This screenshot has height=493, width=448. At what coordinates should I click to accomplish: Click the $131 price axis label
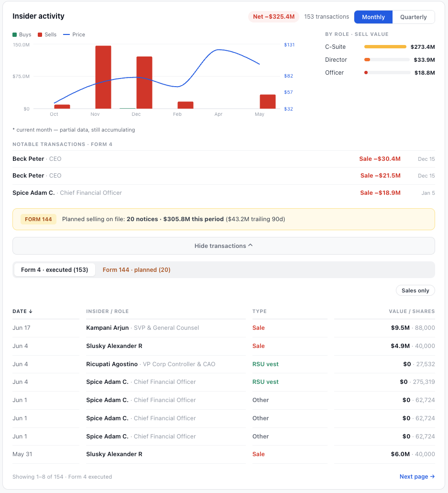tap(289, 45)
